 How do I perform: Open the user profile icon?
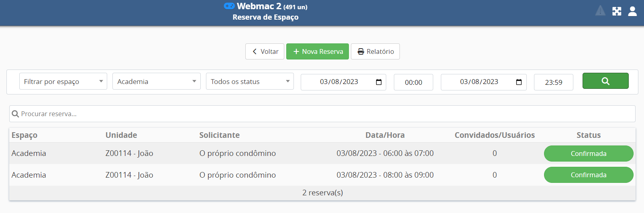[632, 11]
